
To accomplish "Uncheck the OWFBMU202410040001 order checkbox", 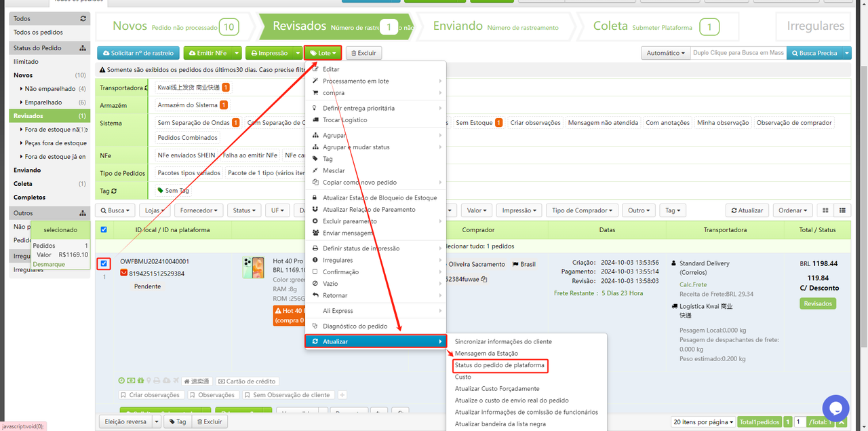I will (103, 263).
